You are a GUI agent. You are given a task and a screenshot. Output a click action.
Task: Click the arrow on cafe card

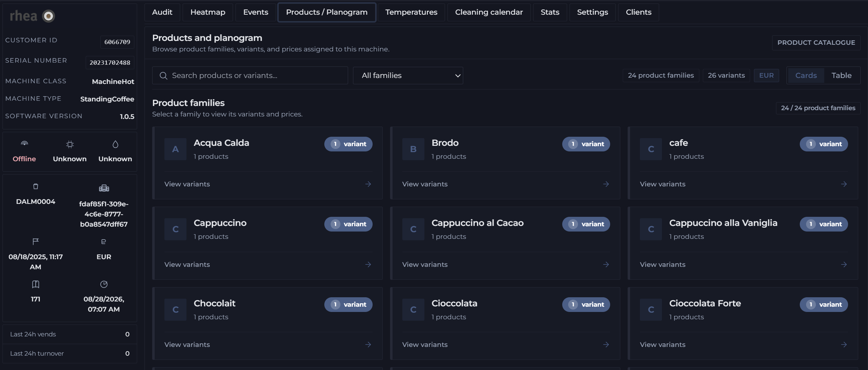(x=844, y=184)
